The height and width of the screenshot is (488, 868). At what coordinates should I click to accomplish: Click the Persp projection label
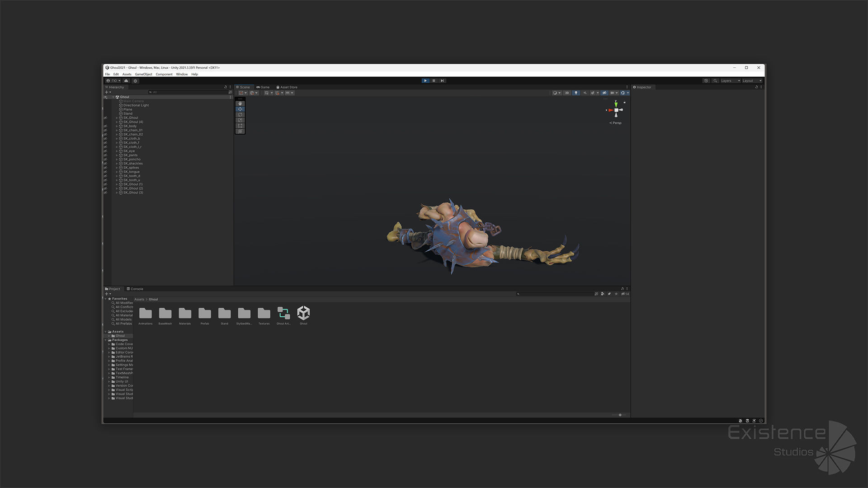[x=615, y=123]
